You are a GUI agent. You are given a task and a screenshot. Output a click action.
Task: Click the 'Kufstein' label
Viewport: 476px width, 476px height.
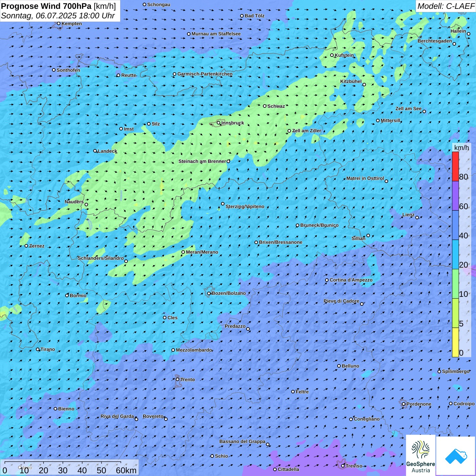pyautogui.click(x=344, y=55)
